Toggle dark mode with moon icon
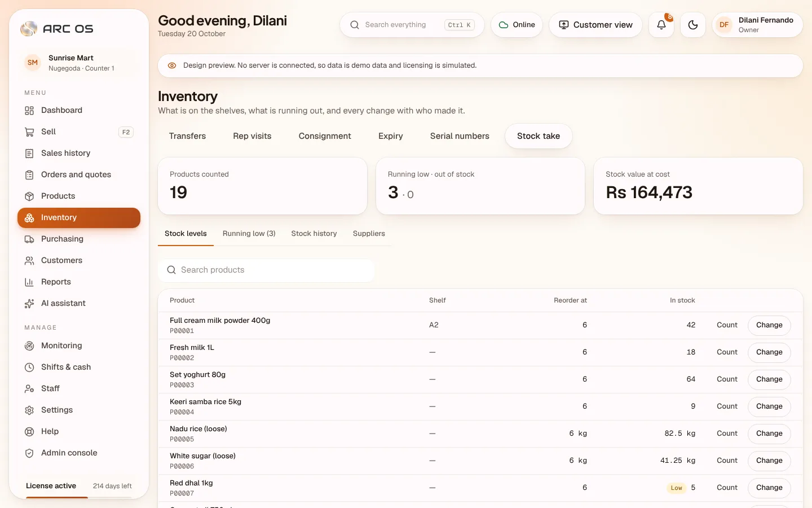The image size is (812, 508). coord(693,25)
